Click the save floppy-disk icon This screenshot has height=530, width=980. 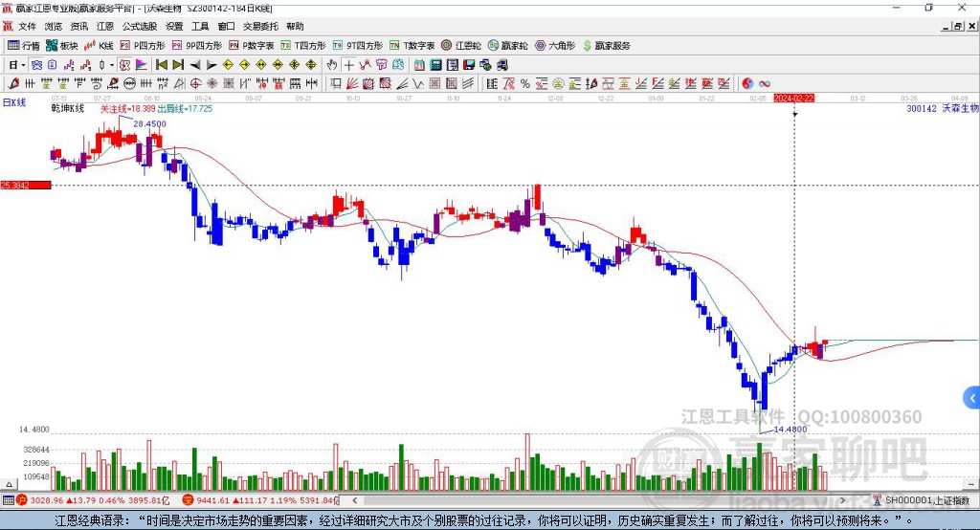469,65
